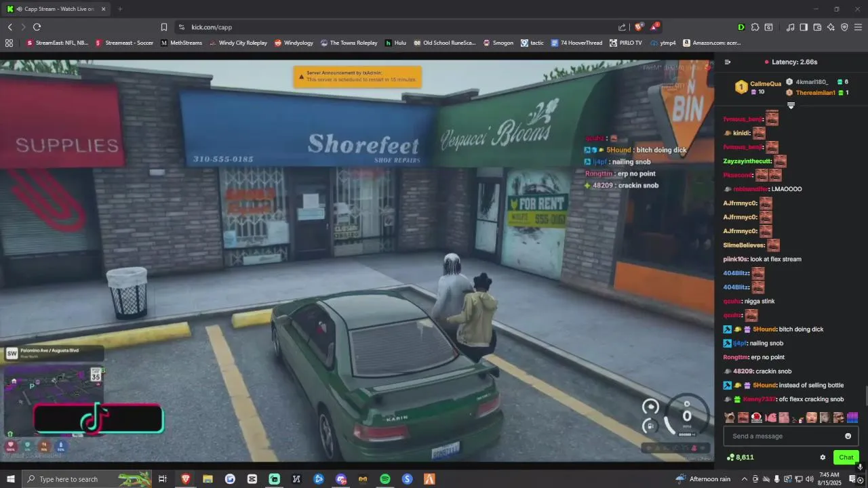Go back to the previous page
Viewport: 868px width, 488px height.
[10, 27]
